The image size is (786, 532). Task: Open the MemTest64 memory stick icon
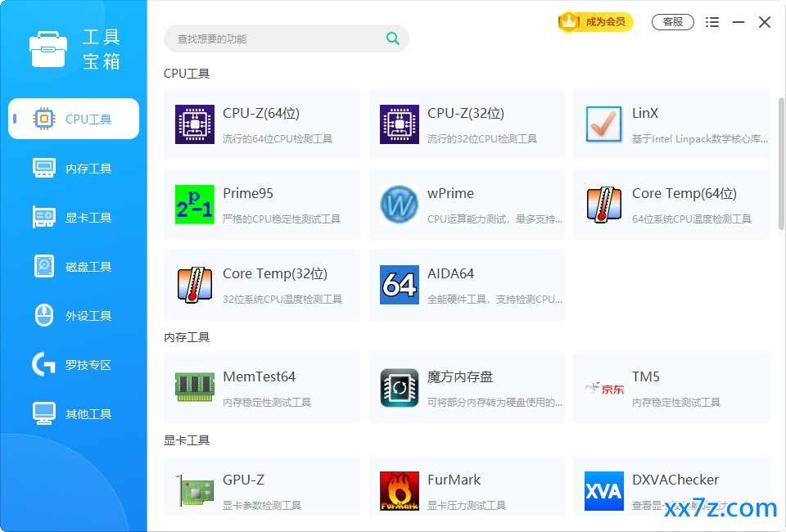195,388
